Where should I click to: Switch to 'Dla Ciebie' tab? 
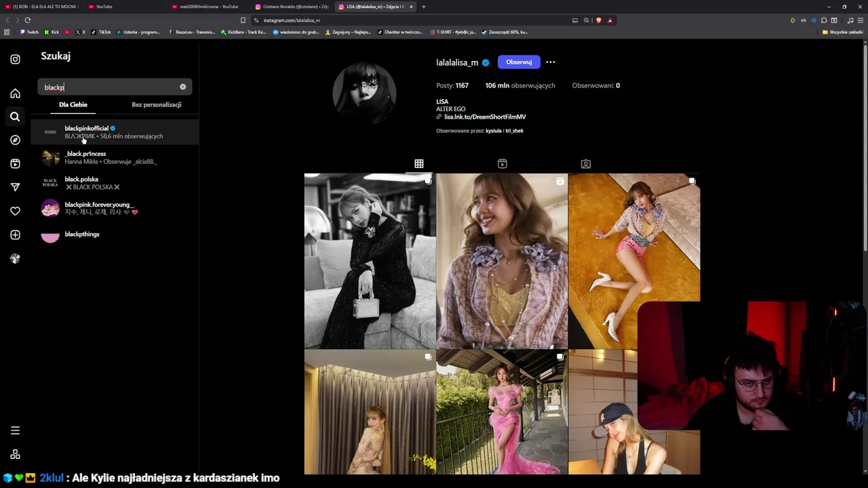tap(73, 104)
